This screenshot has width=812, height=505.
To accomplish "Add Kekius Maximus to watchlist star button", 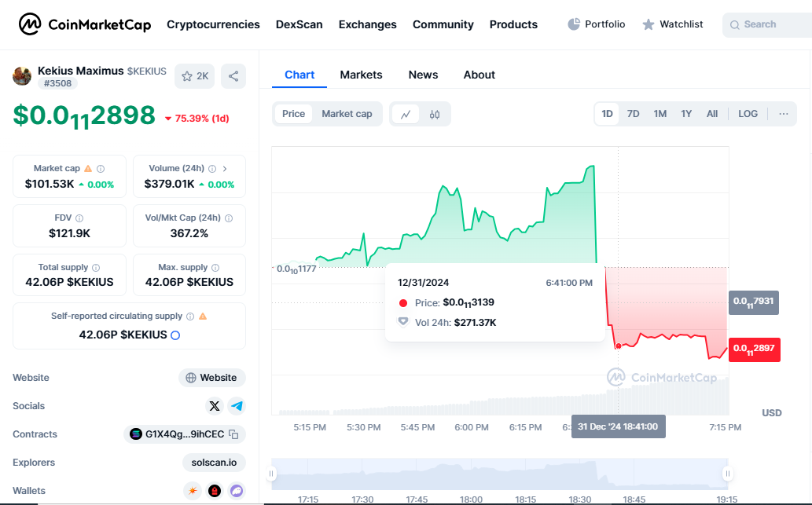I will (x=195, y=76).
